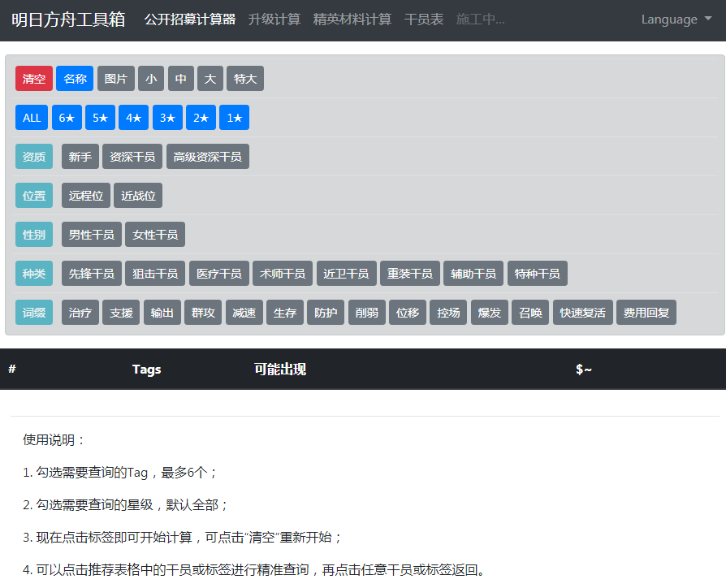Switch to the 精英材料计算 tab
Screen dimensions: 726x588
tap(352, 19)
